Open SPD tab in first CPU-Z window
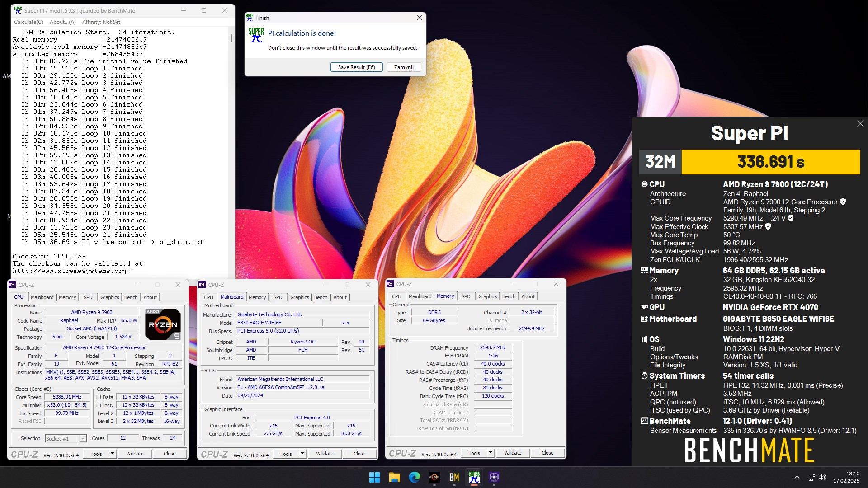The image size is (868, 488). 88,297
